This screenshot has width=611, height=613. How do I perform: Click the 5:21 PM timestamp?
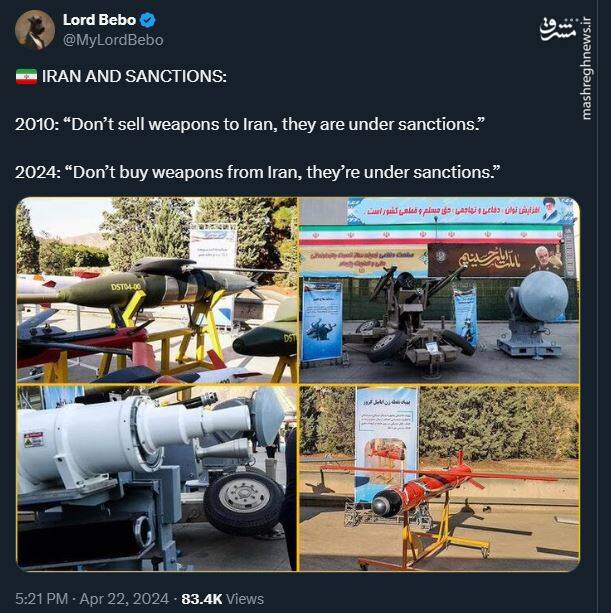pos(41,599)
